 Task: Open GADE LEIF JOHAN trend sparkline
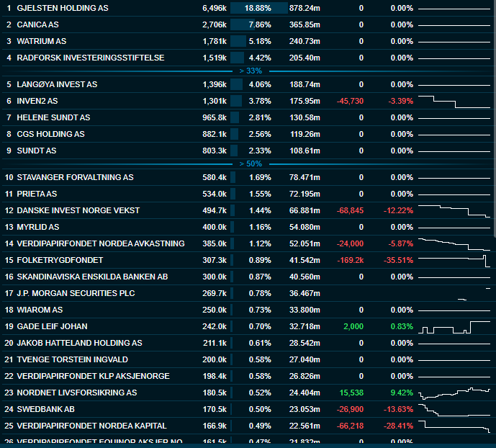454,327
